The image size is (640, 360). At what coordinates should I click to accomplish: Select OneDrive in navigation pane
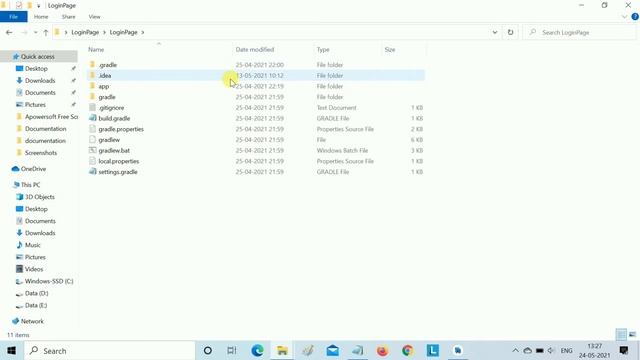(33, 169)
